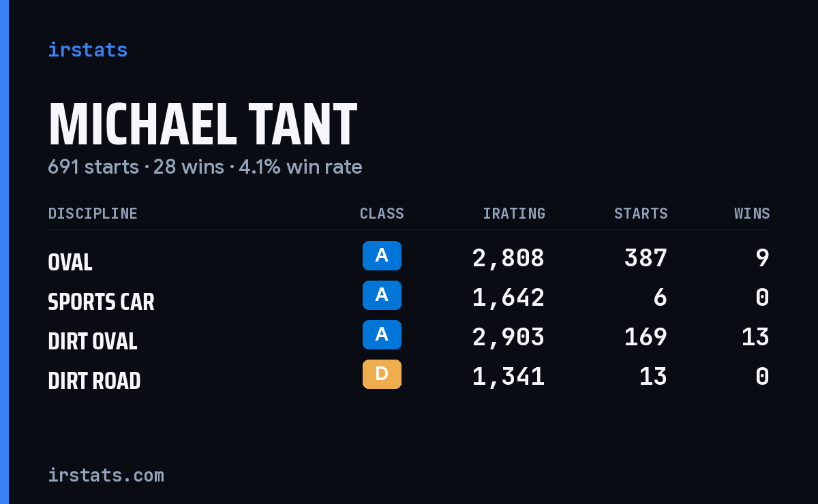Image resolution: width=818 pixels, height=504 pixels.
Task: Sort by the DISCIPLINE column header
Action: (93, 213)
